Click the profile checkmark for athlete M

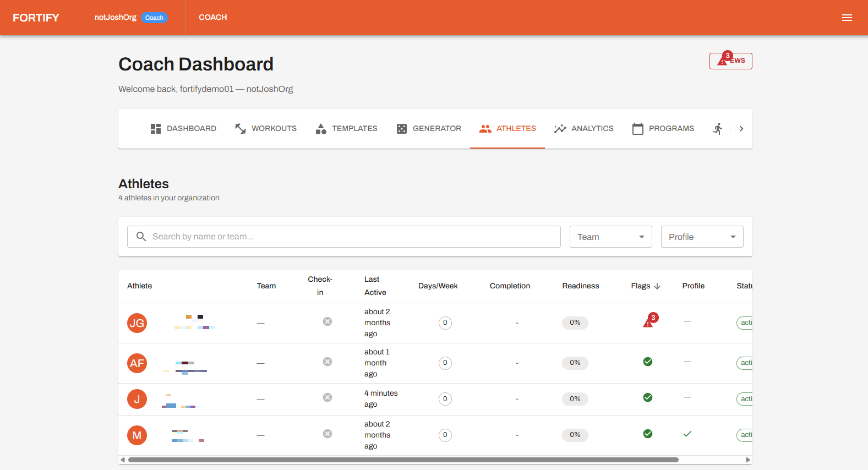click(x=687, y=434)
